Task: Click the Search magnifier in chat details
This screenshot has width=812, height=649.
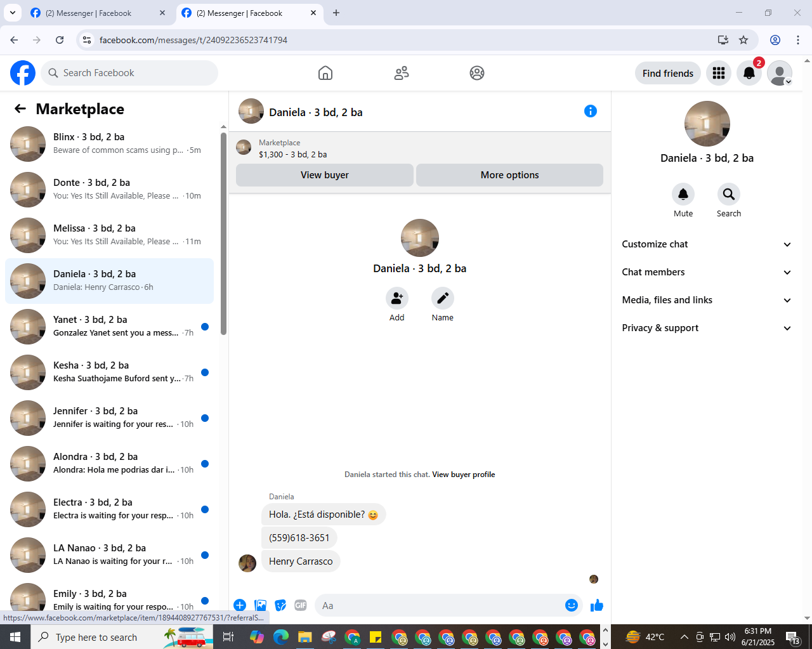Action: point(729,194)
